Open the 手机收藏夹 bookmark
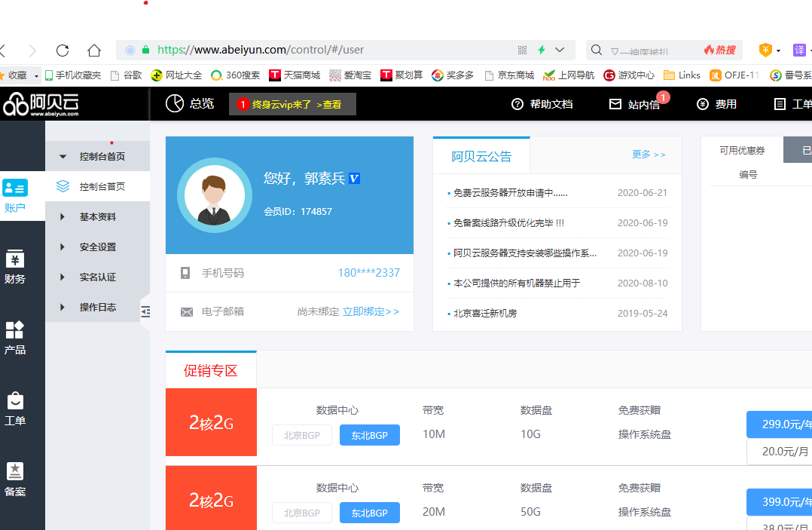This screenshot has height=530, width=812. coord(73,75)
